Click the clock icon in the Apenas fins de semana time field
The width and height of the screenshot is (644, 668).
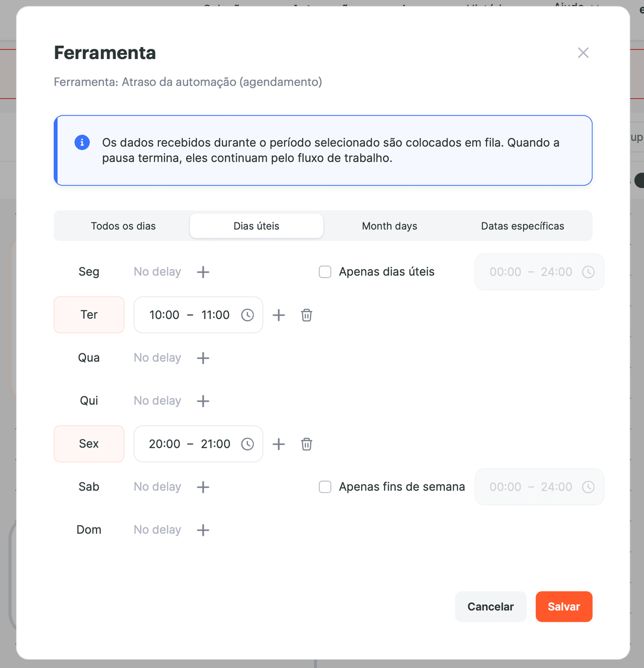[x=588, y=487]
